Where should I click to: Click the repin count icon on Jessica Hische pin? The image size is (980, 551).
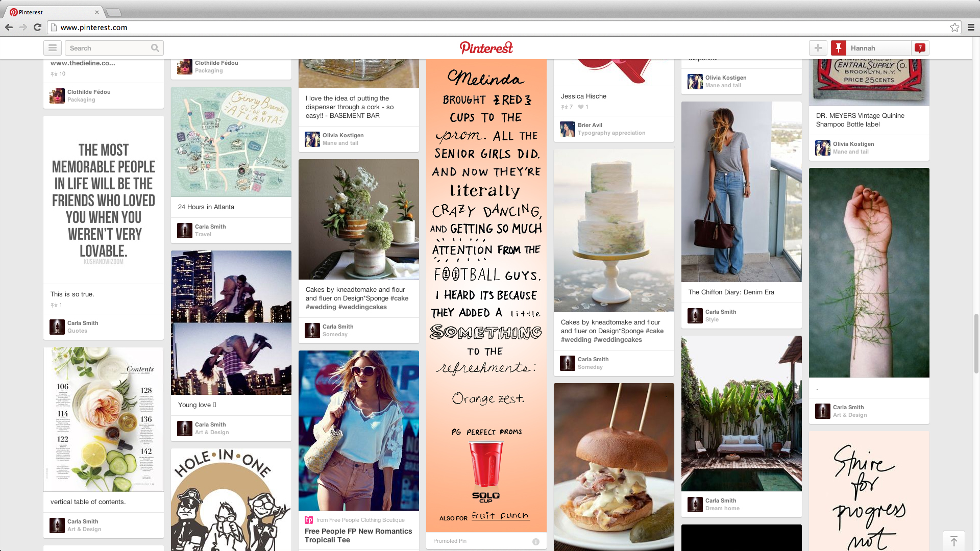[x=564, y=107]
